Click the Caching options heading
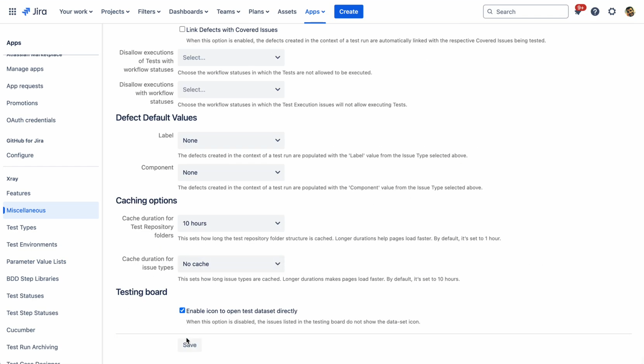This screenshot has width=644, height=364. [x=146, y=201]
